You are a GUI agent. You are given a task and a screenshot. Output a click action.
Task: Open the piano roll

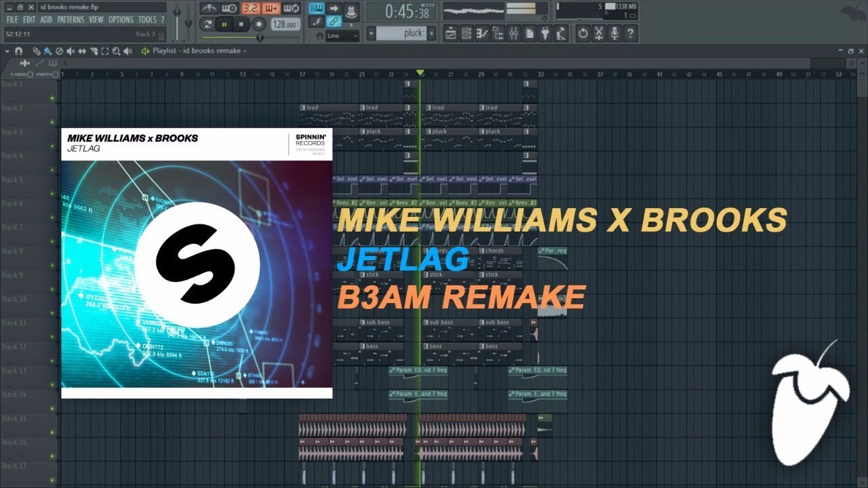point(482,33)
